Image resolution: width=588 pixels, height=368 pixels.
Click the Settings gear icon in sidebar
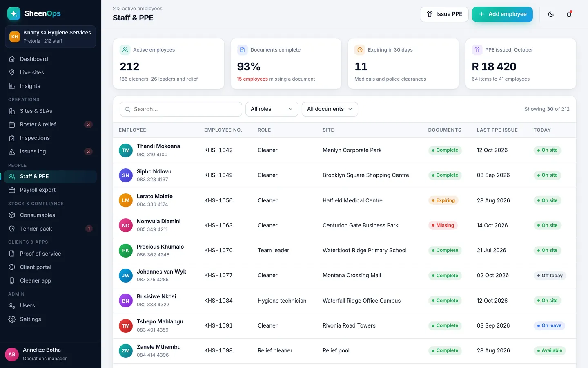click(x=12, y=319)
